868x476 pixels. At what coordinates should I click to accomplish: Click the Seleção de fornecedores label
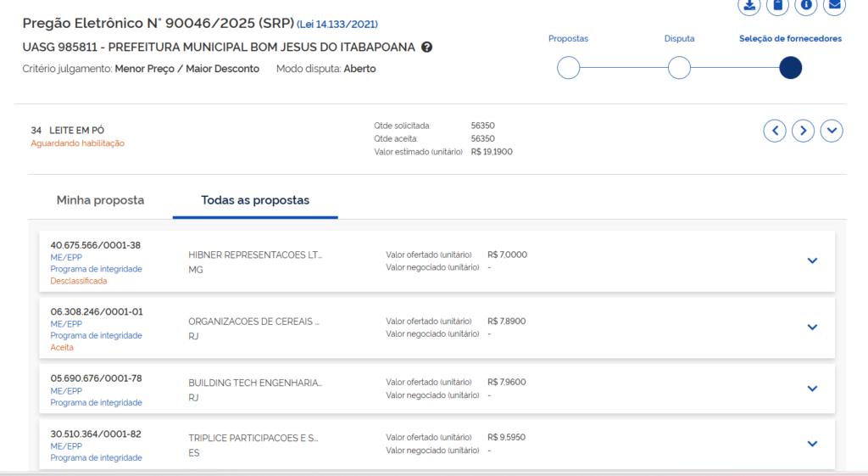[791, 39]
